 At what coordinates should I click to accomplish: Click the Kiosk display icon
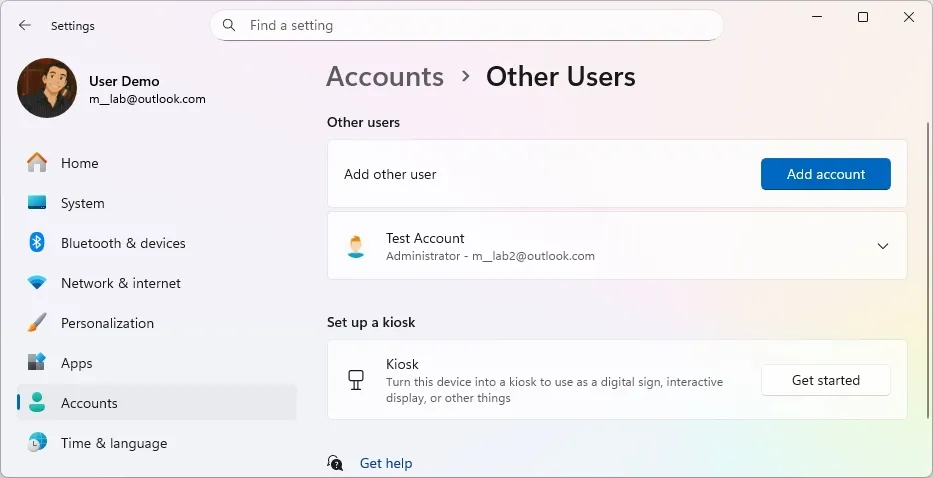(356, 380)
